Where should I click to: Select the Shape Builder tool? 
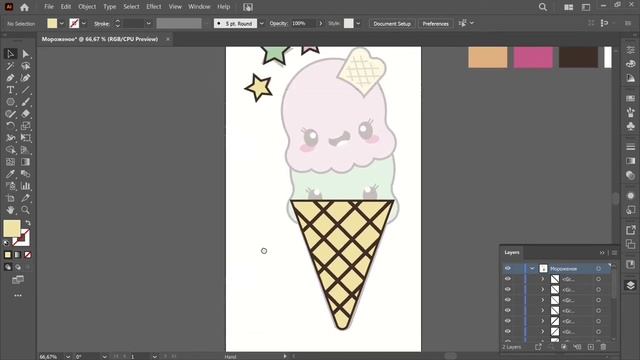point(11,150)
